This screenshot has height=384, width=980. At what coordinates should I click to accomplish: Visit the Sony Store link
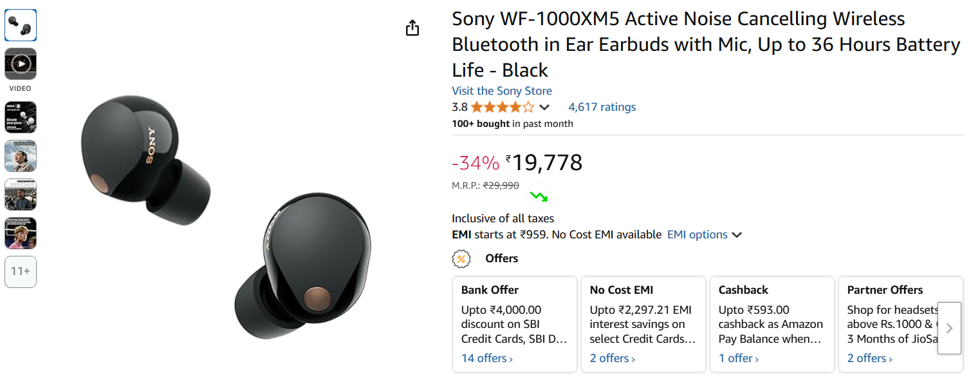tap(502, 91)
